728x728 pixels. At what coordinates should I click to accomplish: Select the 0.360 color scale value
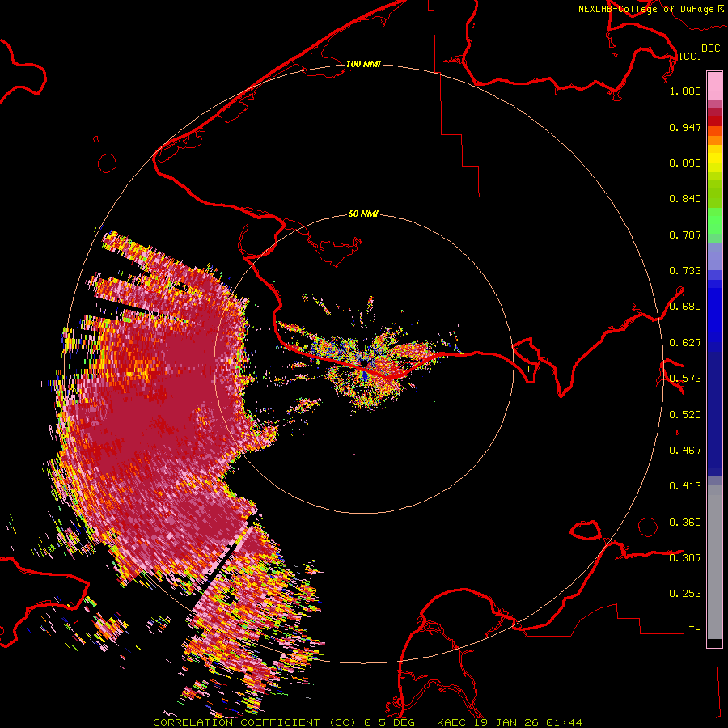685,523
